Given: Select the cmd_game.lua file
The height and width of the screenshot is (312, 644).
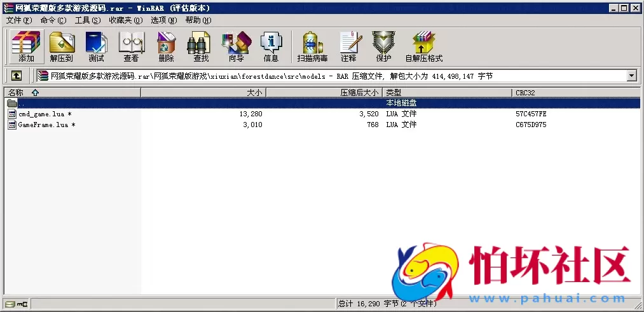Looking at the screenshot, I should [41, 114].
